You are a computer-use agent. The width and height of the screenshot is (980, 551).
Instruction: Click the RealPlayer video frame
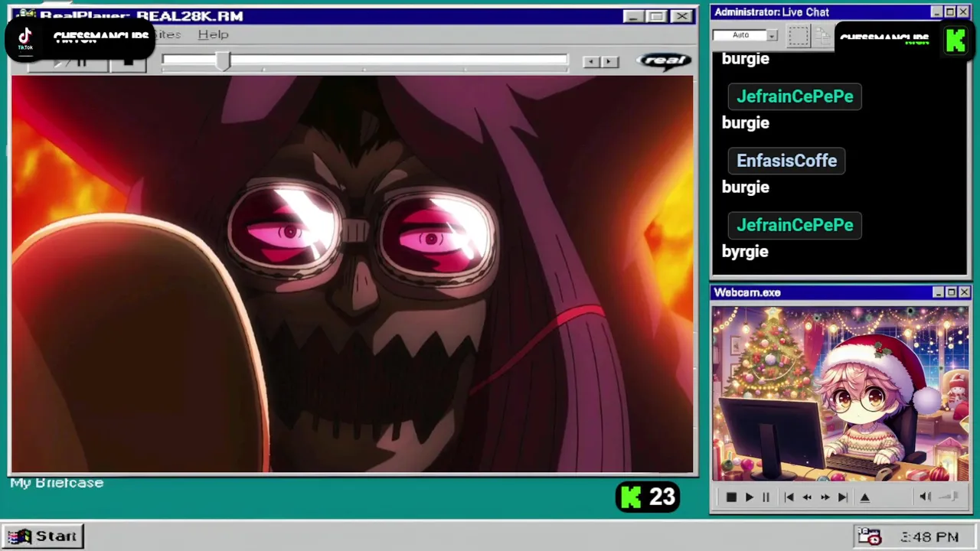pyautogui.click(x=352, y=274)
